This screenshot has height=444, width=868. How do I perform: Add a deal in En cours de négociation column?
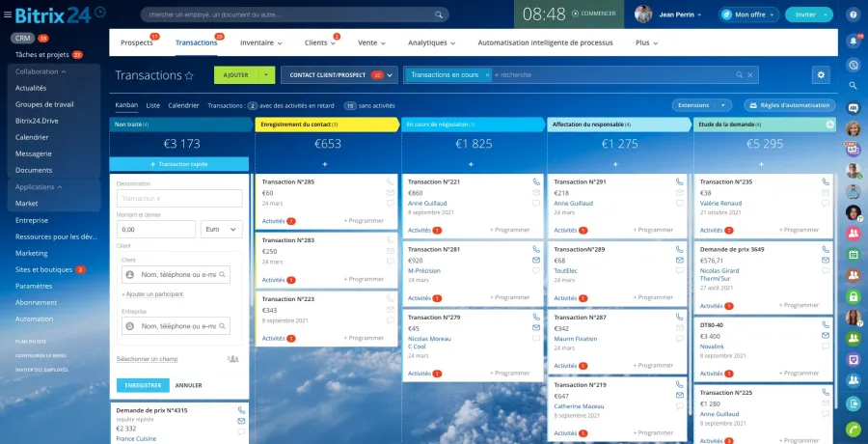click(x=471, y=164)
